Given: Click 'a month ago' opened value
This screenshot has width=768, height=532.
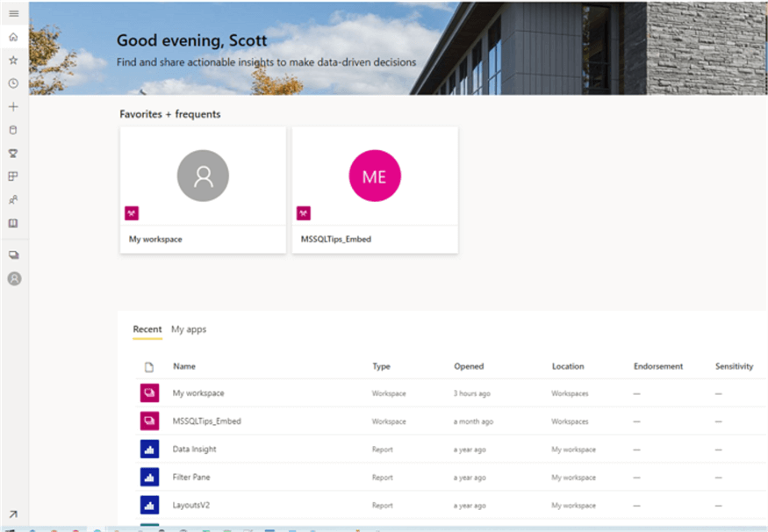Looking at the screenshot, I should [473, 421].
